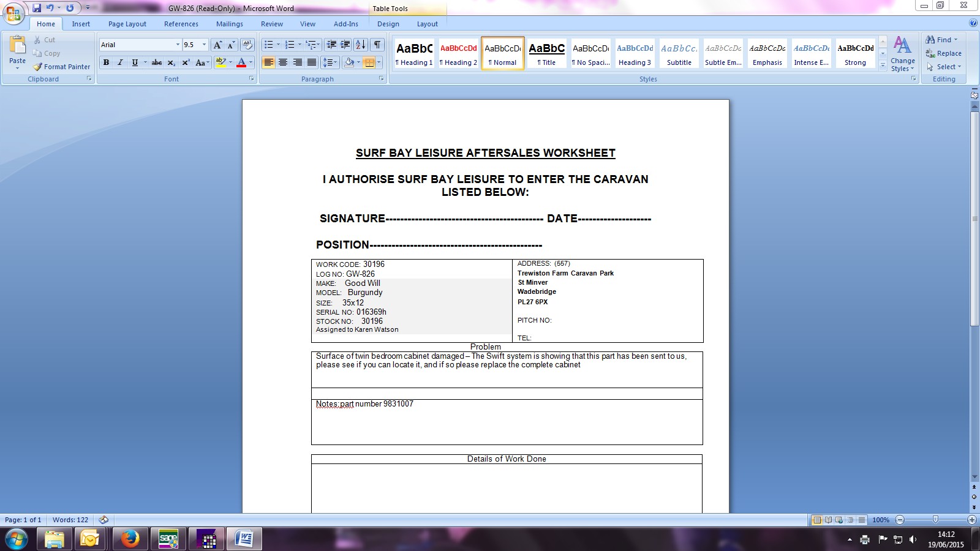Apply the Strong style
This screenshot has width=980, height=551.
[855, 53]
